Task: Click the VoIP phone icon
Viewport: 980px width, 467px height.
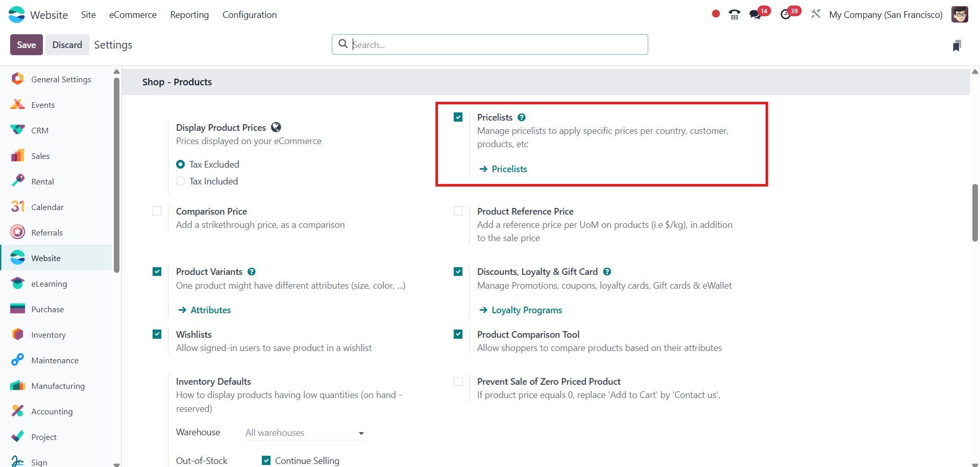Action: 734,15
